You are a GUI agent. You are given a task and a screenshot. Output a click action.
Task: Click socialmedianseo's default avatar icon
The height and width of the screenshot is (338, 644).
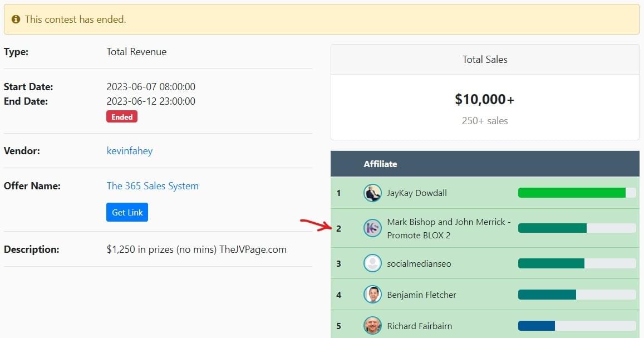pos(372,263)
